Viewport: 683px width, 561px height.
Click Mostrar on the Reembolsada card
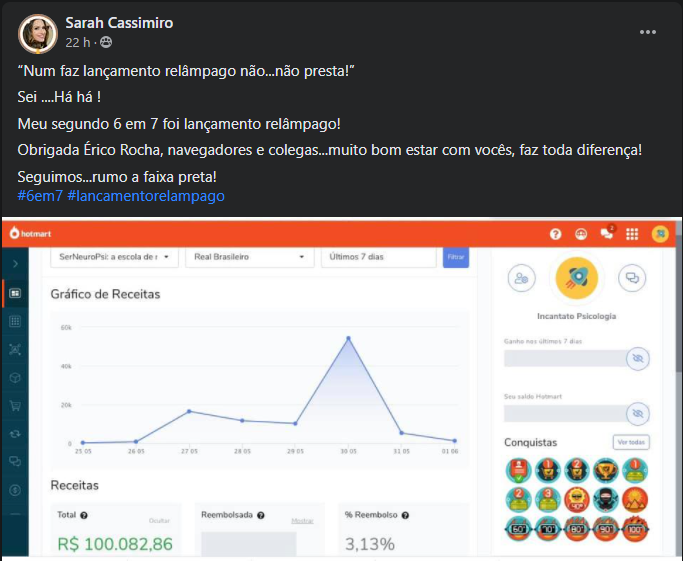302,521
